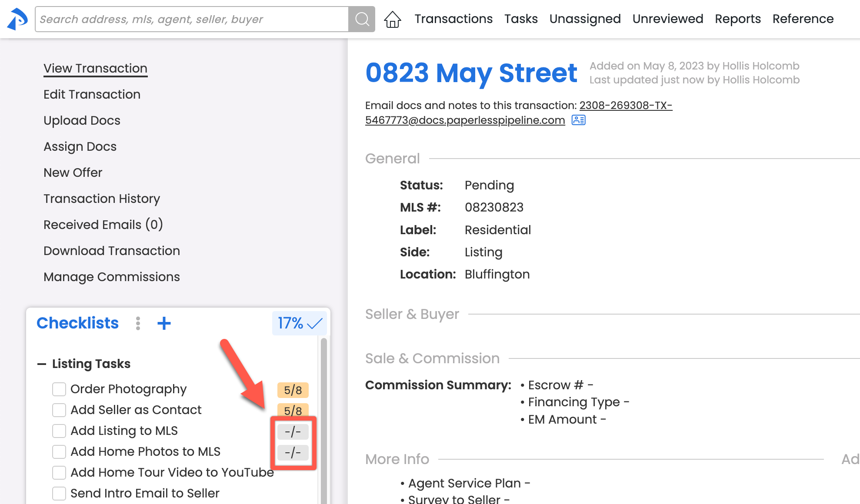
Task: Open the Reports menu
Action: tap(737, 19)
